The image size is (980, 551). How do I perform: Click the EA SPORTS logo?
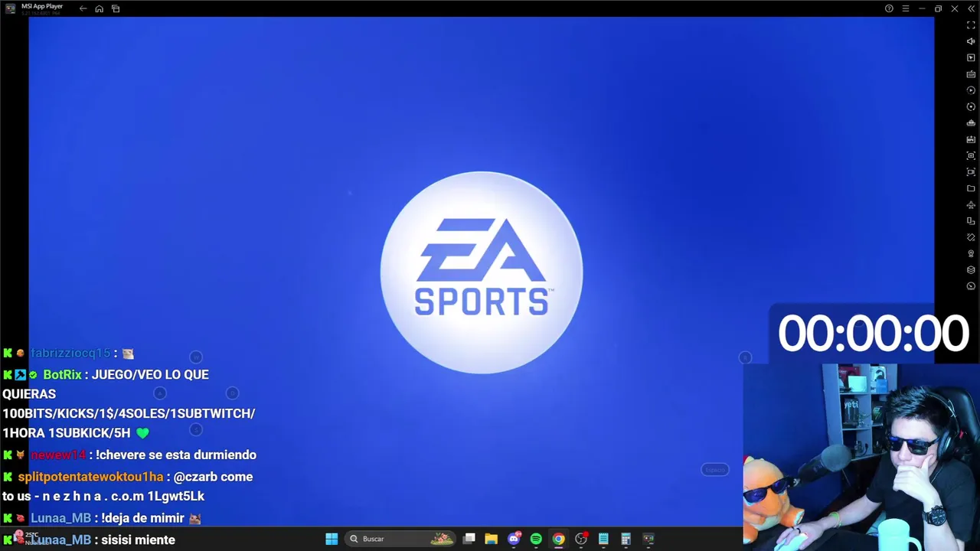482,272
